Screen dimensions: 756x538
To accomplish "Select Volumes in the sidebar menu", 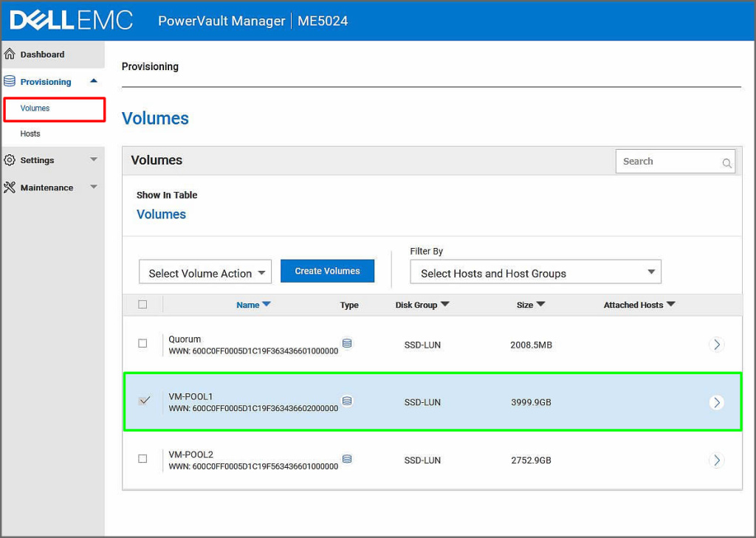I will pos(35,108).
